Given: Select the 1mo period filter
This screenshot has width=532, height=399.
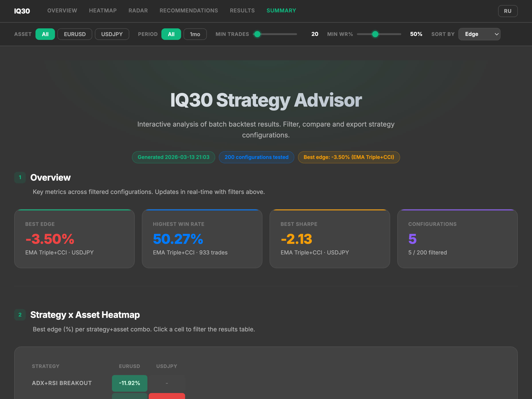Looking at the screenshot, I should point(195,34).
